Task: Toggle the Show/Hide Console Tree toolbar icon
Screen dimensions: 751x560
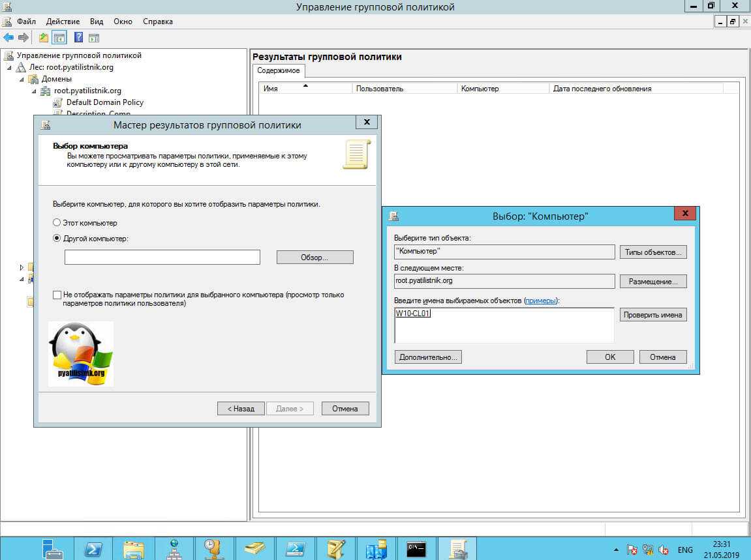Action: pos(59,38)
